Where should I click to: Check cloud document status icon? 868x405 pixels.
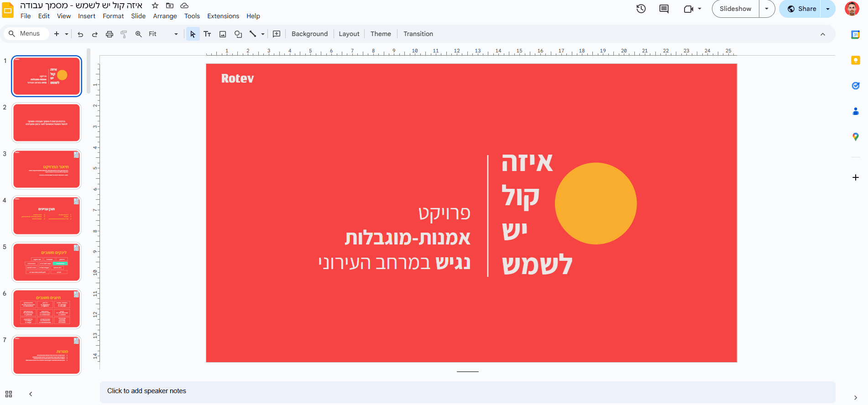tap(184, 5)
